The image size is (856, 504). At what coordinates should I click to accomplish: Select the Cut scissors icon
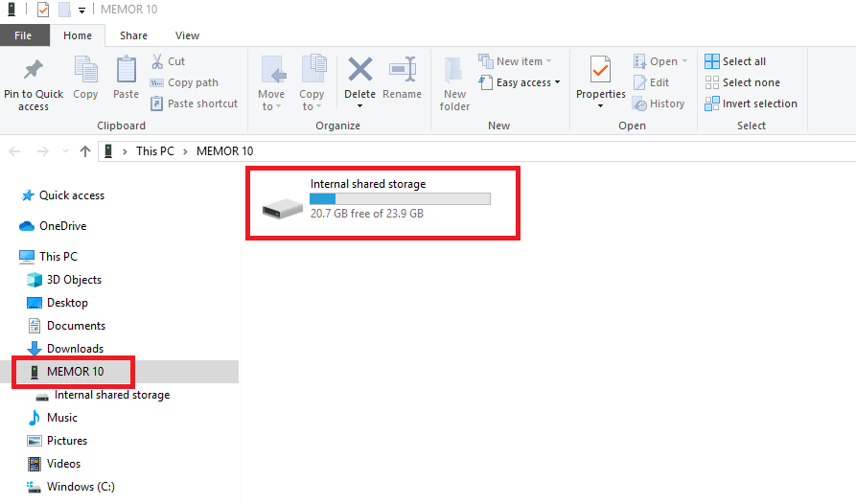tap(157, 61)
